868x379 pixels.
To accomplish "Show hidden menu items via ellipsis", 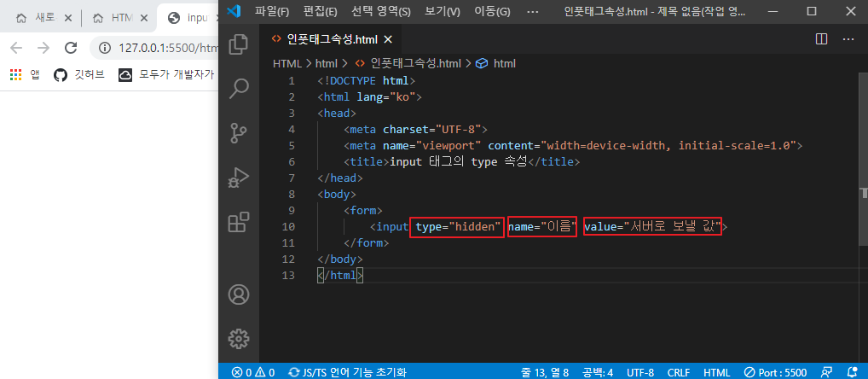I will (x=533, y=11).
